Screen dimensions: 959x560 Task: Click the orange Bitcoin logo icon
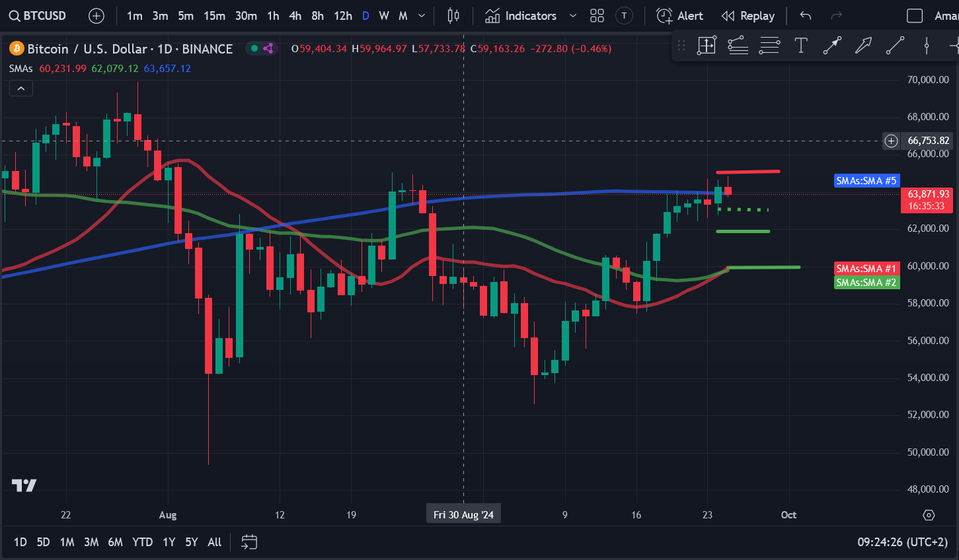[17, 48]
